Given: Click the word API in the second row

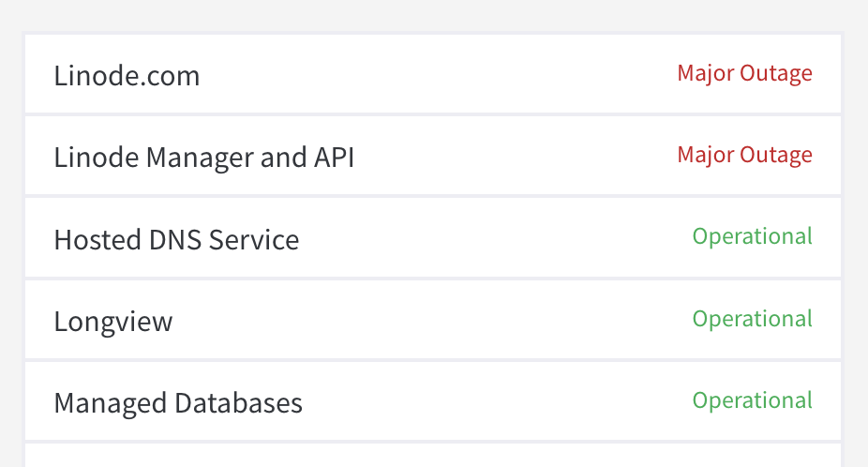Looking at the screenshot, I should (x=333, y=158).
